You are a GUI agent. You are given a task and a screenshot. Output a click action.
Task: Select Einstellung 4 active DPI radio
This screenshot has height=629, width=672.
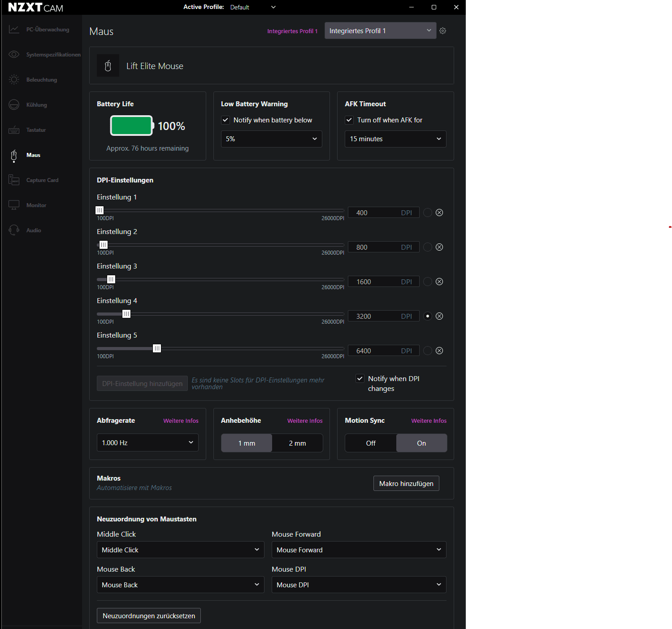pos(428,316)
